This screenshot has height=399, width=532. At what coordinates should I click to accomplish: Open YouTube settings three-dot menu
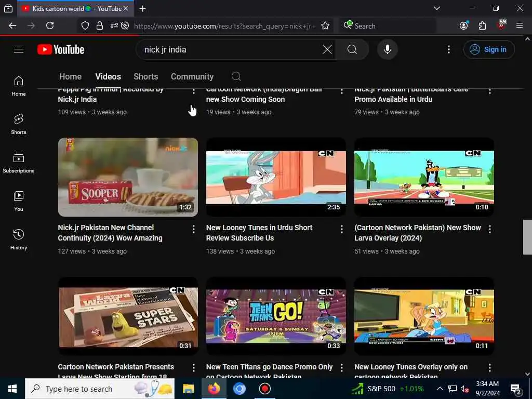tap(448, 49)
